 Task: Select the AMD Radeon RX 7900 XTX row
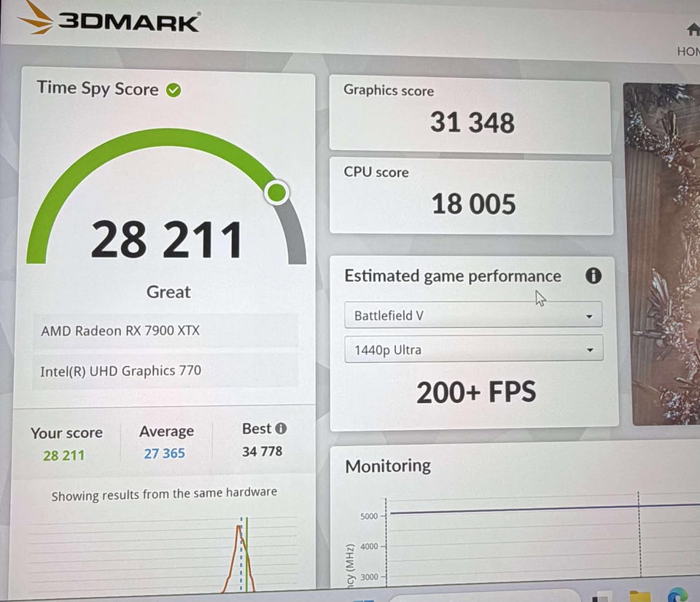tap(166, 331)
